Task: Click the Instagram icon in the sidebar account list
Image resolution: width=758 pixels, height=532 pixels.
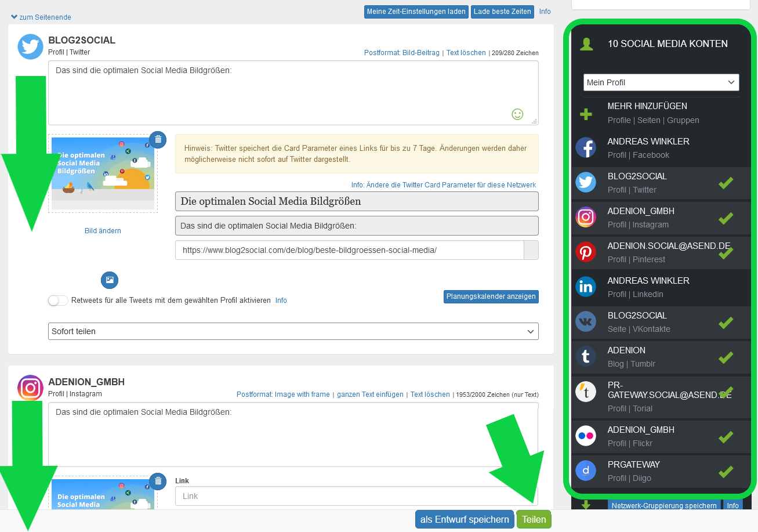Action: tap(586, 217)
